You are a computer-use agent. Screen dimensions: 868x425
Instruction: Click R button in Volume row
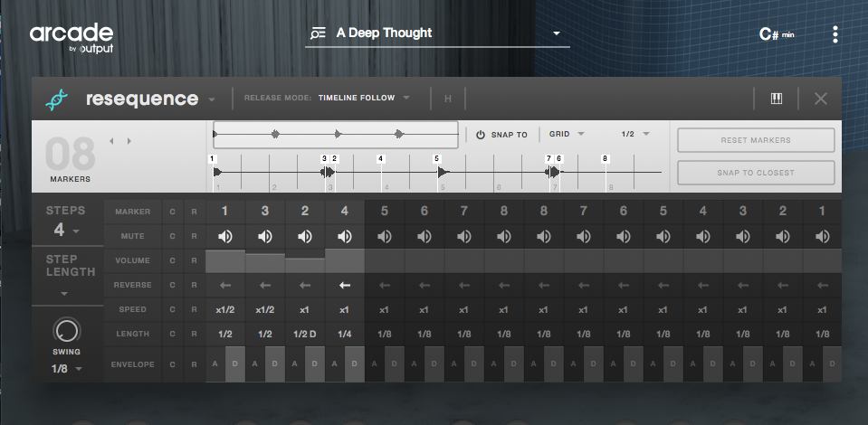[195, 260]
